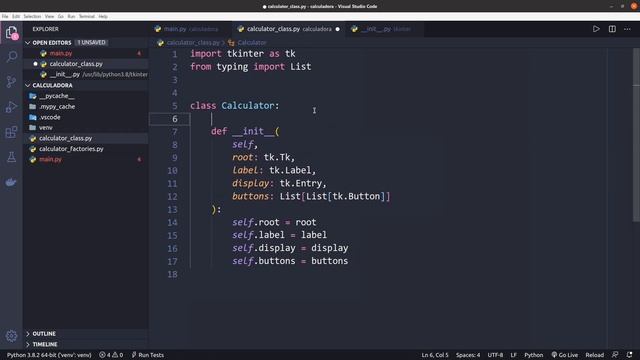The image size is (640, 360).
Task: Open the Search view icon
Action: tap(11, 56)
